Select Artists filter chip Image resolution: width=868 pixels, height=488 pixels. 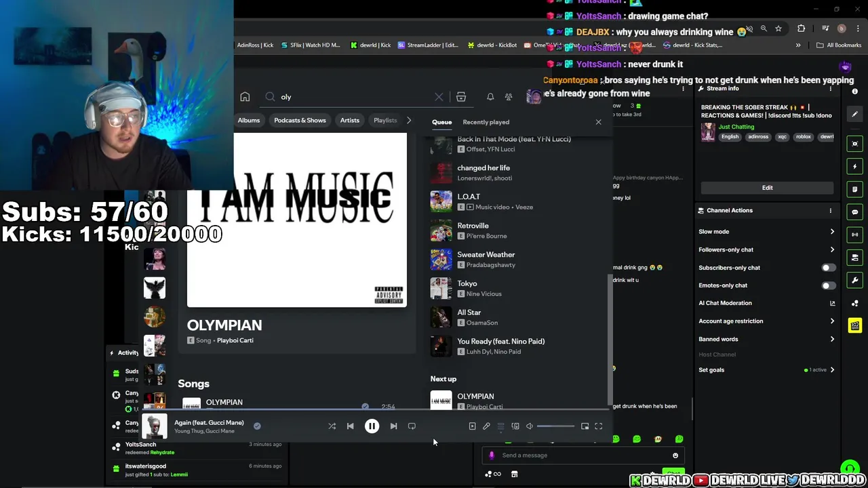[x=350, y=120]
